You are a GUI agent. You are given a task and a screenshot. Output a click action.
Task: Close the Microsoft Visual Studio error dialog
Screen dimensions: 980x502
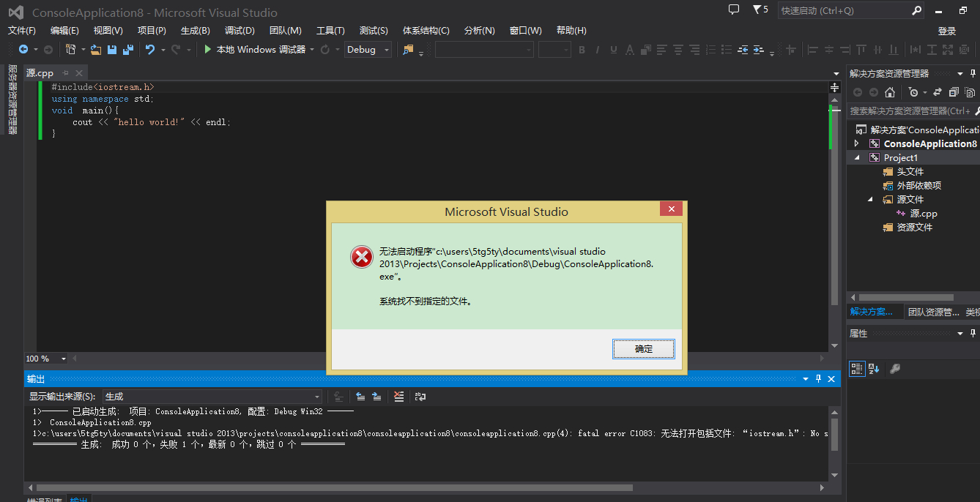click(x=671, y=209)
